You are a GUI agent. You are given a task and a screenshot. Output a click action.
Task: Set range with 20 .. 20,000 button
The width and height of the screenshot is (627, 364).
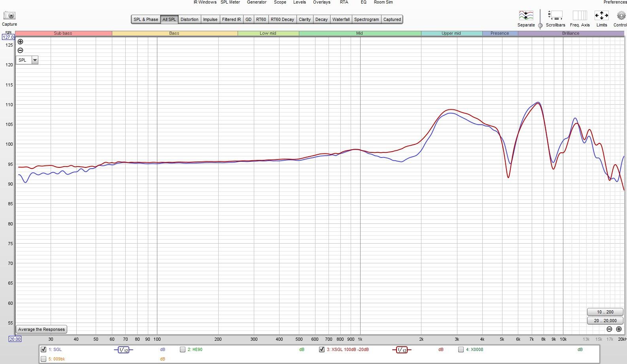coord(605,321)
